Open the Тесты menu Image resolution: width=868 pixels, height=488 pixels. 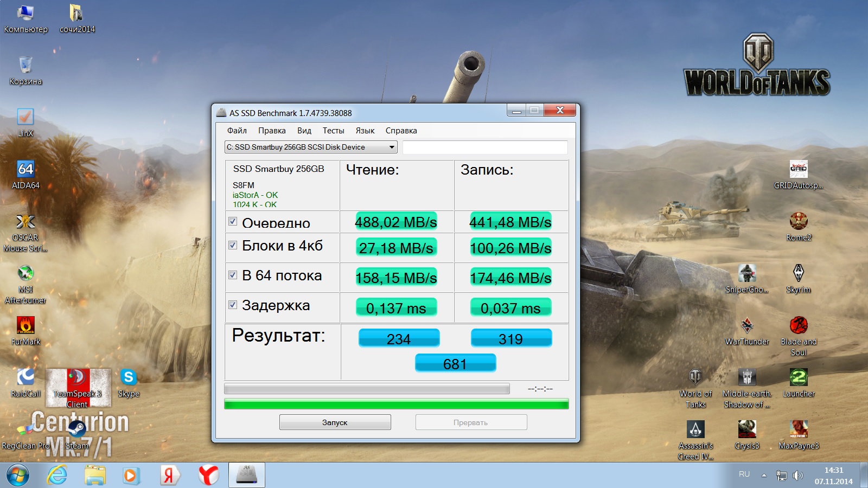point(334,131)
